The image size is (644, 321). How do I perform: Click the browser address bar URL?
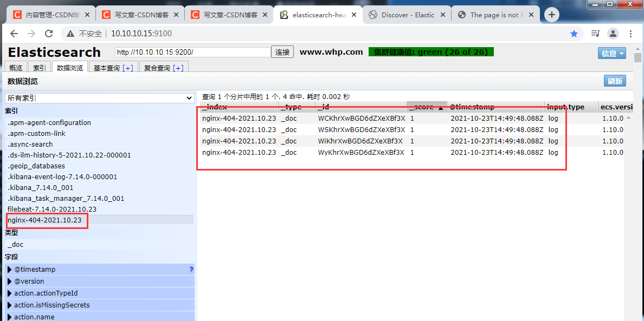[x=141, y=34]
